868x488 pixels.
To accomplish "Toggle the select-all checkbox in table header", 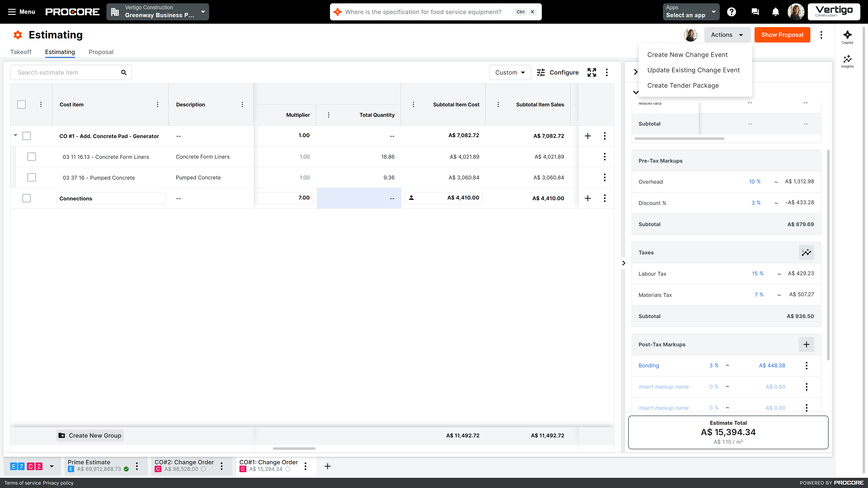I will (x=21, y=104).
